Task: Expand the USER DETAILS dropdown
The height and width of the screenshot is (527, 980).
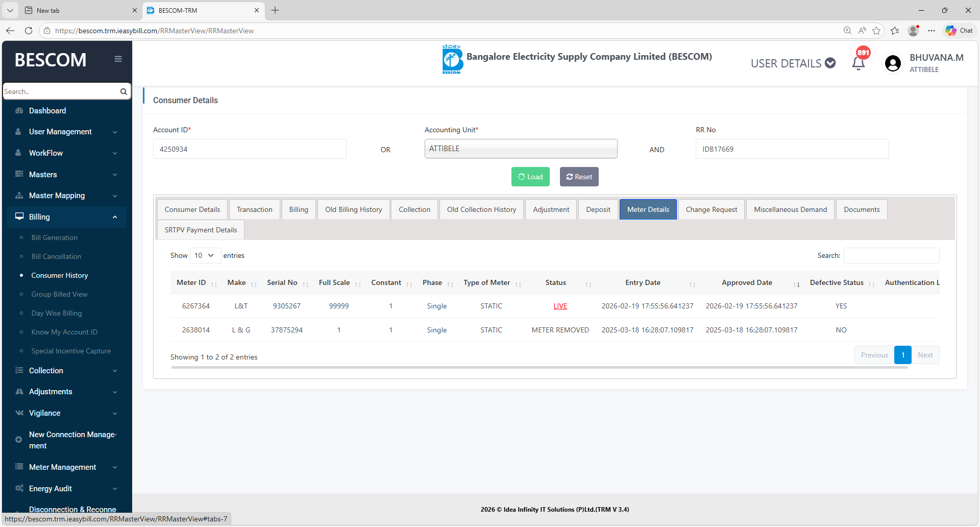Action: click(x=793, y=63)
